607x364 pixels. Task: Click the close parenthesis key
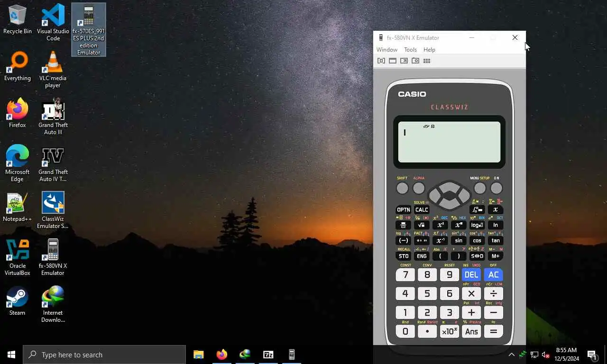[459, 256]
